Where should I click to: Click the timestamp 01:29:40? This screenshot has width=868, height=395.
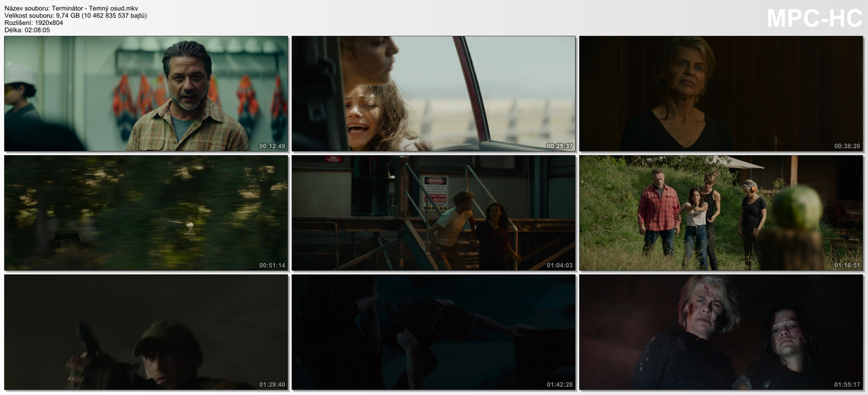coord(272,385)
